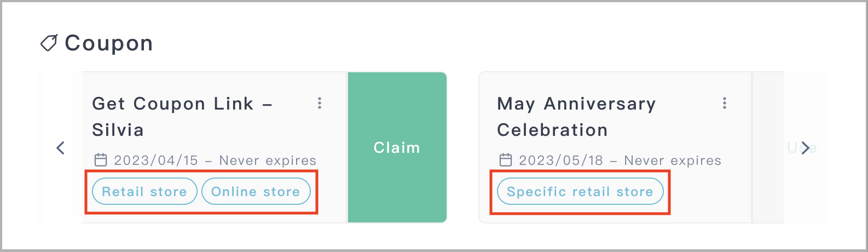Select the Specific retail store tag
The width and height of the screenshot is (868, 252).
click(580, 192)
